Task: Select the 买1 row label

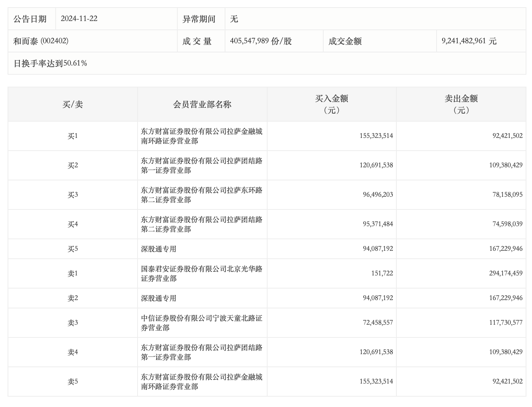Action: tap(73, 136)
